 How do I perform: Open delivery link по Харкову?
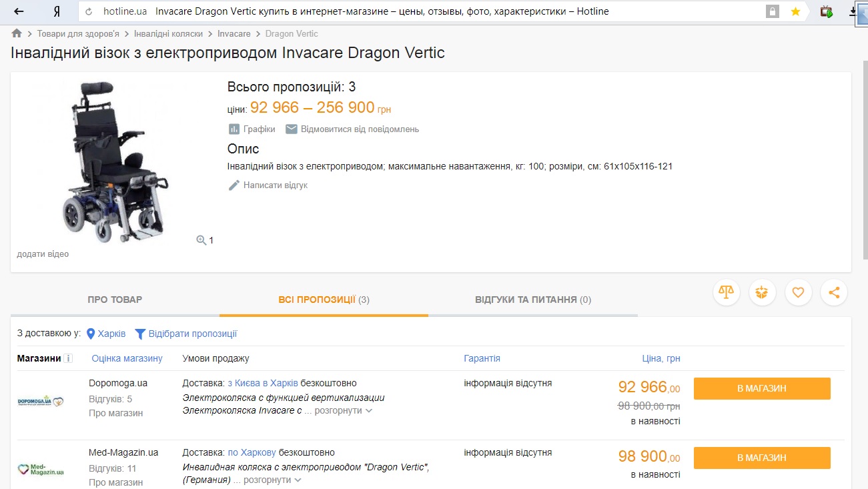point(252,452)
